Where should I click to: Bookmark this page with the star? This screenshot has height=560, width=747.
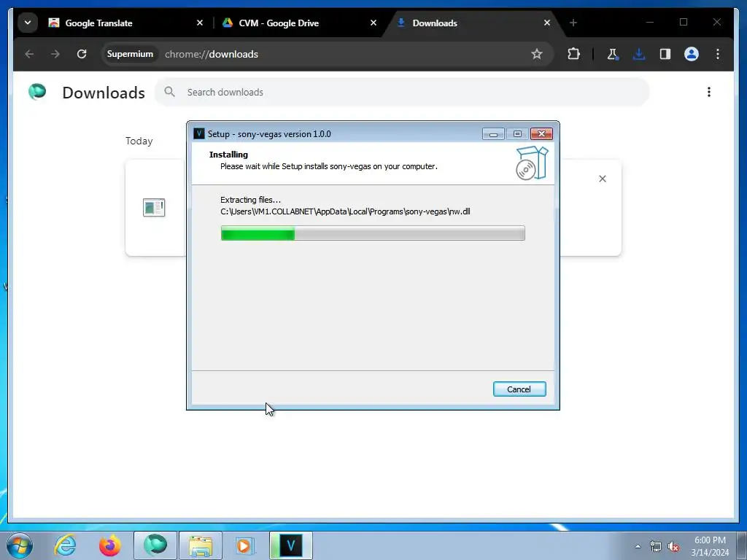point(537,54)
